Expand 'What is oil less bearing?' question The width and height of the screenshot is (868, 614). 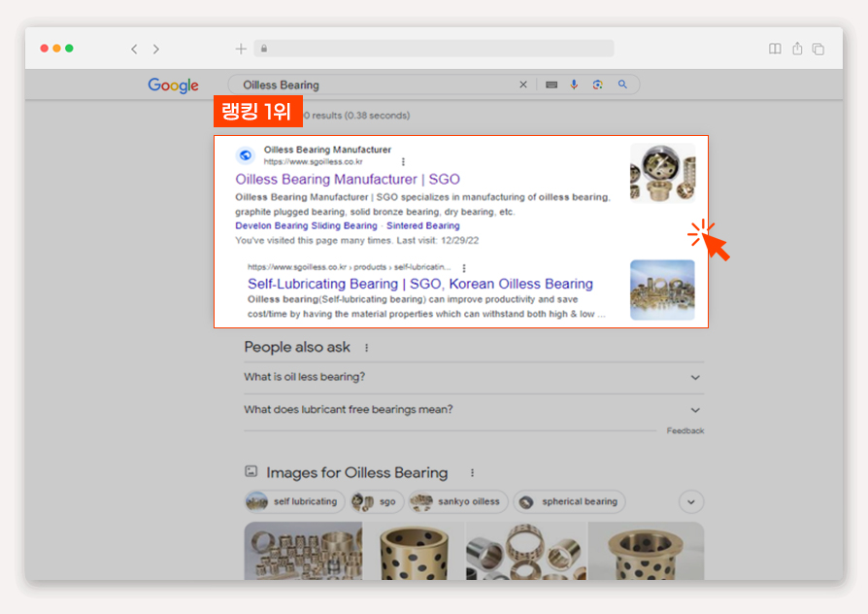coord(474,377)
